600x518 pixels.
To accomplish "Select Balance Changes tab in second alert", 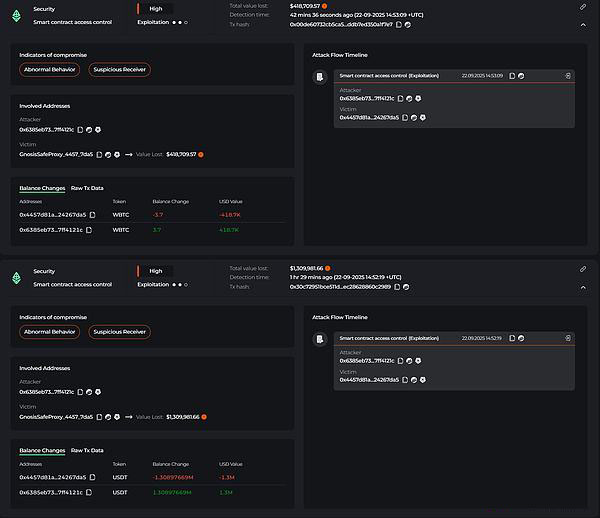I will point(42,451).
